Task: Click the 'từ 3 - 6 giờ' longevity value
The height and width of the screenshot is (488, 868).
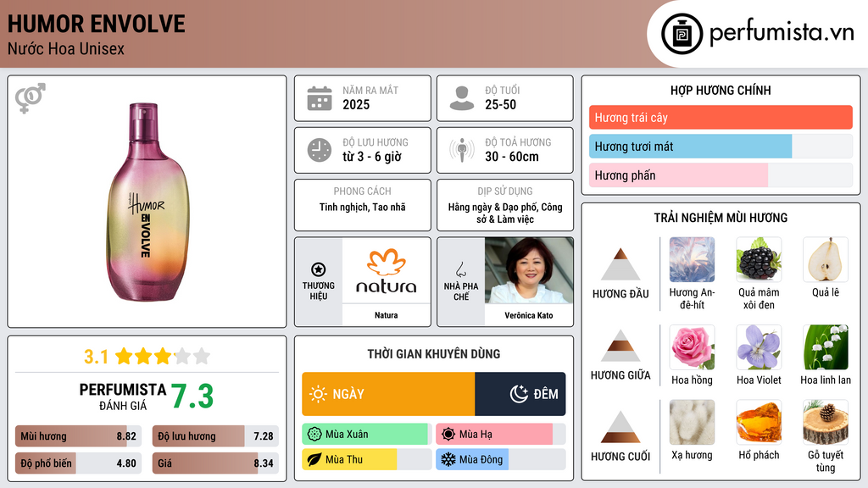Action: [372, 157]
